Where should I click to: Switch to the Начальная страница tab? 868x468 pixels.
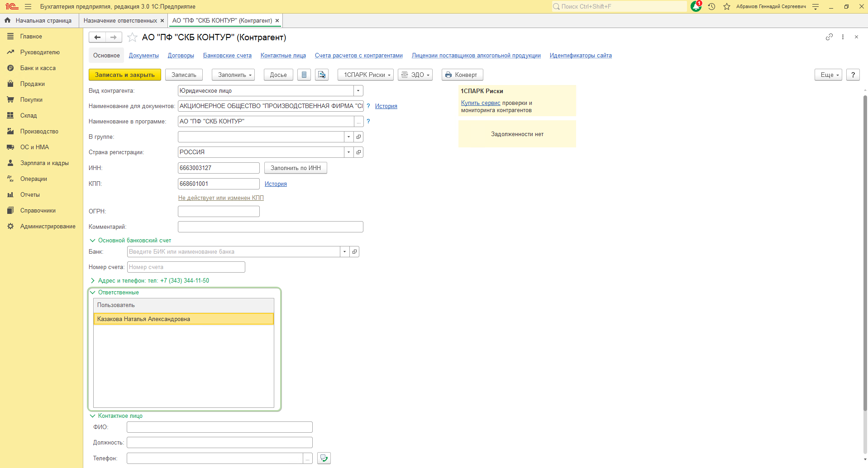[39, 21]
